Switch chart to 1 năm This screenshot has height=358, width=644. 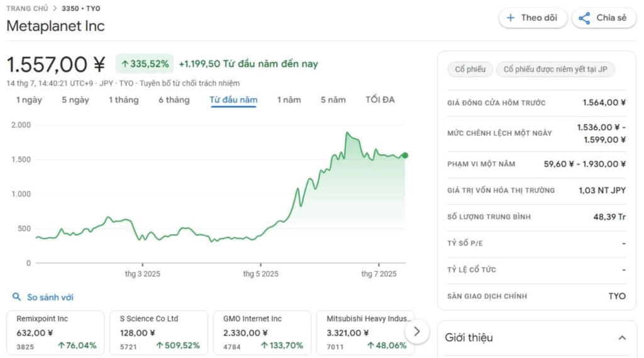pos(289,100)
